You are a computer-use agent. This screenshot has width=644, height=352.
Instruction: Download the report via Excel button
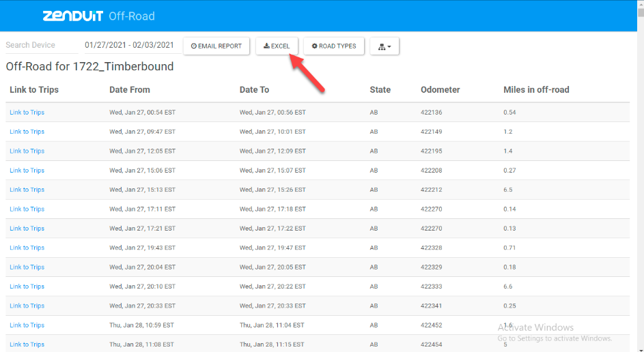click(x=277, y=46)
